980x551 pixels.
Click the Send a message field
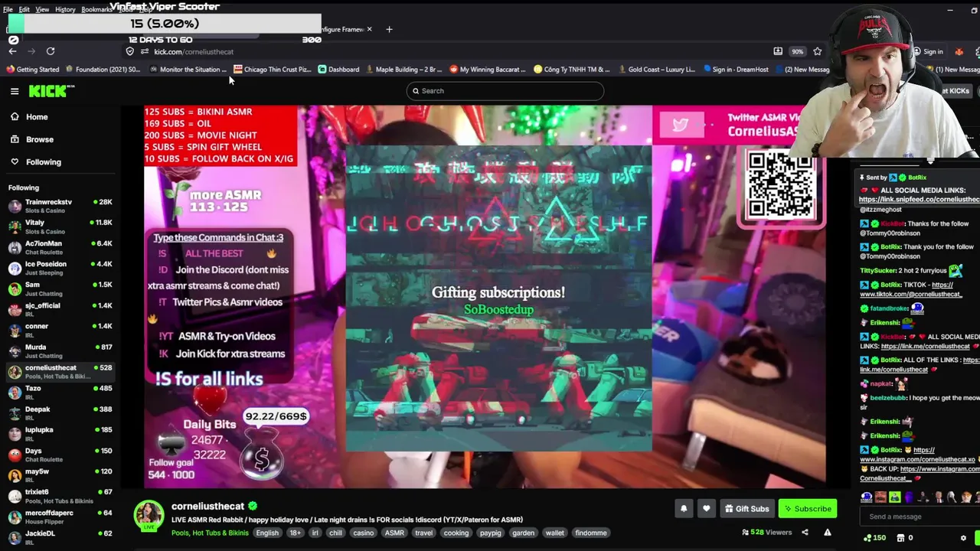point(917,517)
